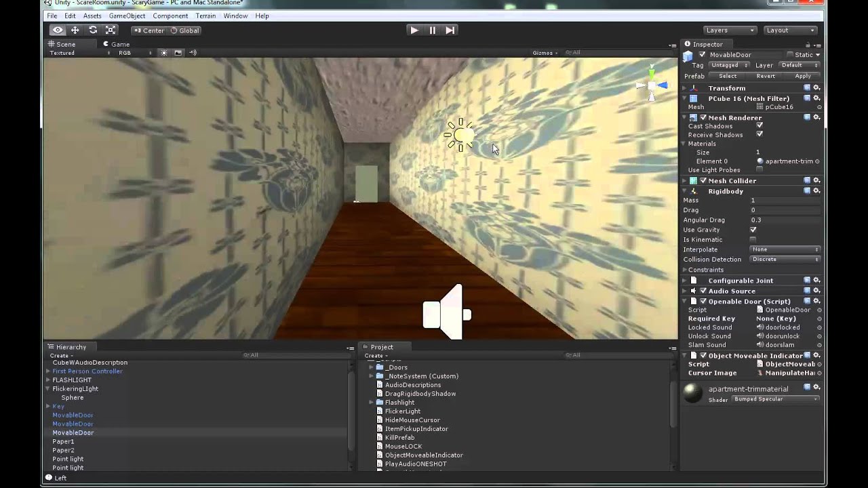Enable Is Kinematic checkbox
Screen dimensions: 868x488
(753, 240)
